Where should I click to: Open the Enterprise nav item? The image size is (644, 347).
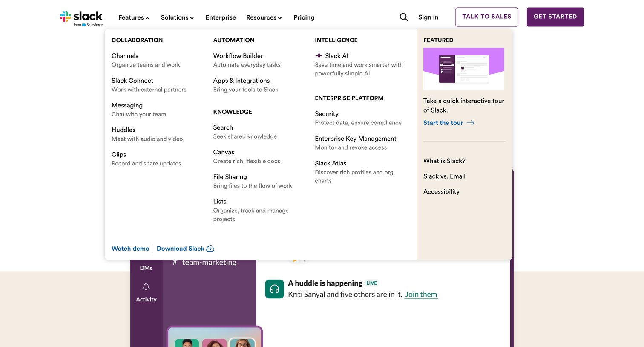221,17
